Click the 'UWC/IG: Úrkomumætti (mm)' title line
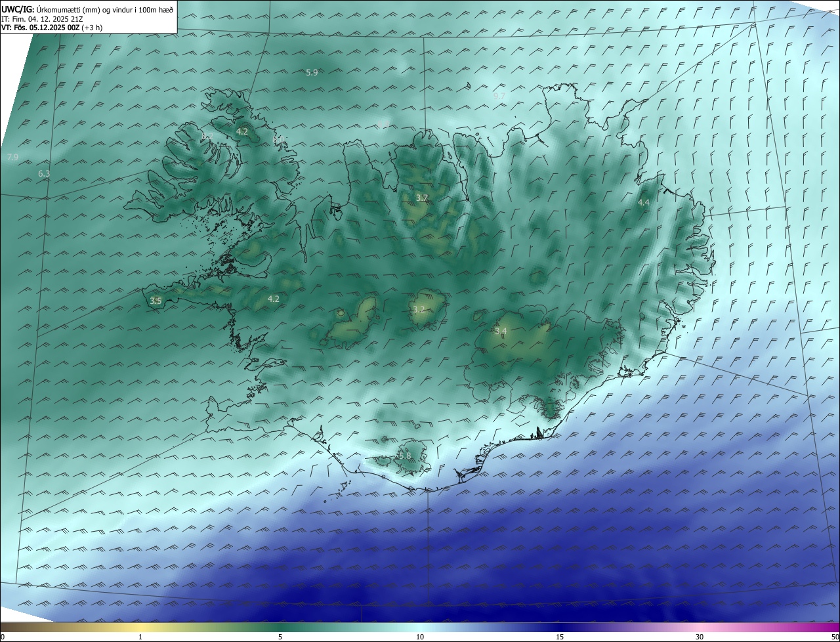Screen dimensions: 840x642 coord(88,9)
